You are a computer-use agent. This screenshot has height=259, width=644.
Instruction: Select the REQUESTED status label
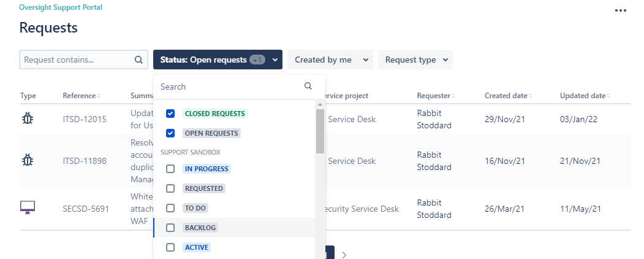tap(204, 188)
